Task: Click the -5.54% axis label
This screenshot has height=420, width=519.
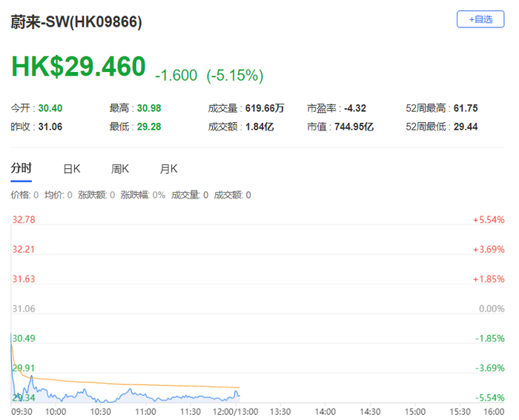Action: [x=490, y=398]
